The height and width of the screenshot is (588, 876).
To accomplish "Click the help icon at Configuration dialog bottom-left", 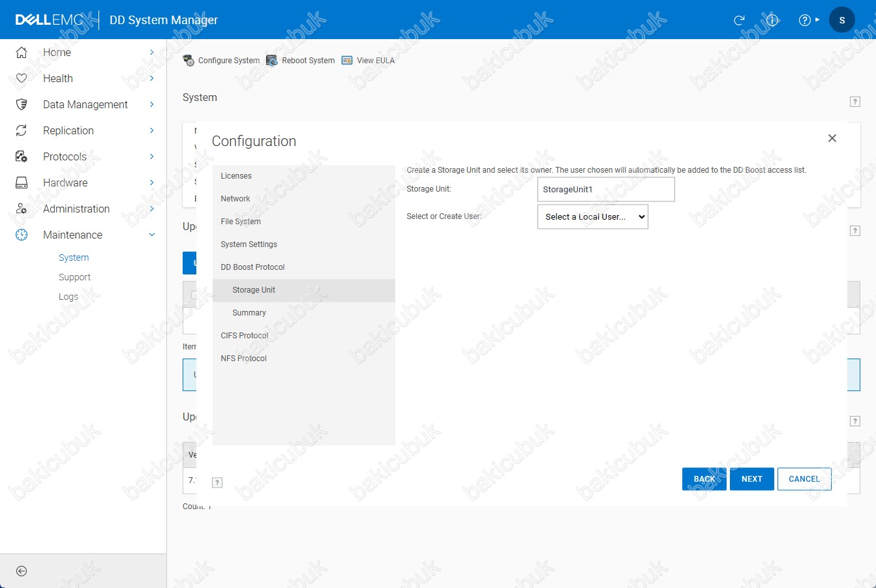I will [x=218, y=482].
